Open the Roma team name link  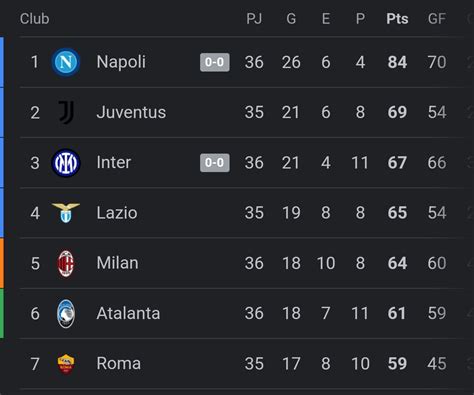pyautogui.click(x=118, y=363)
